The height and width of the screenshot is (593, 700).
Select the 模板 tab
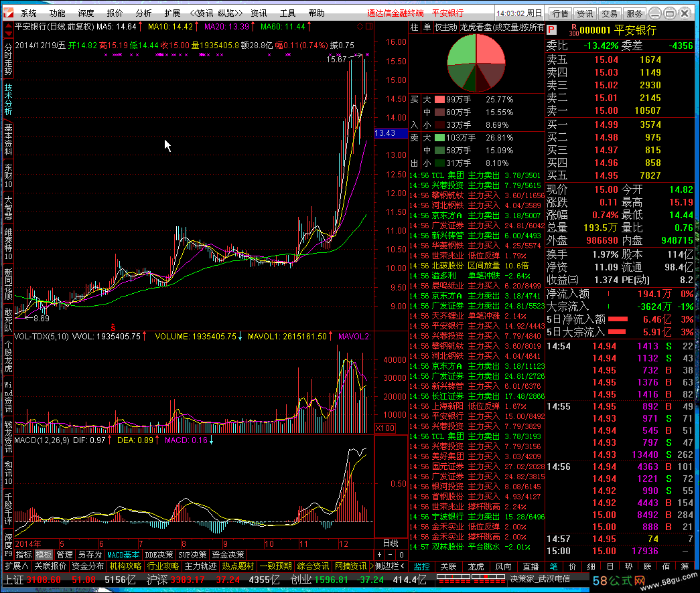[44, 555]
